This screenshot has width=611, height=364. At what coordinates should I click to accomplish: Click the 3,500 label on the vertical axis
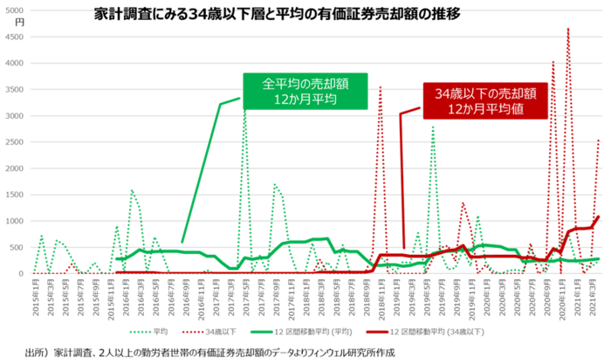tap(13, 90)
